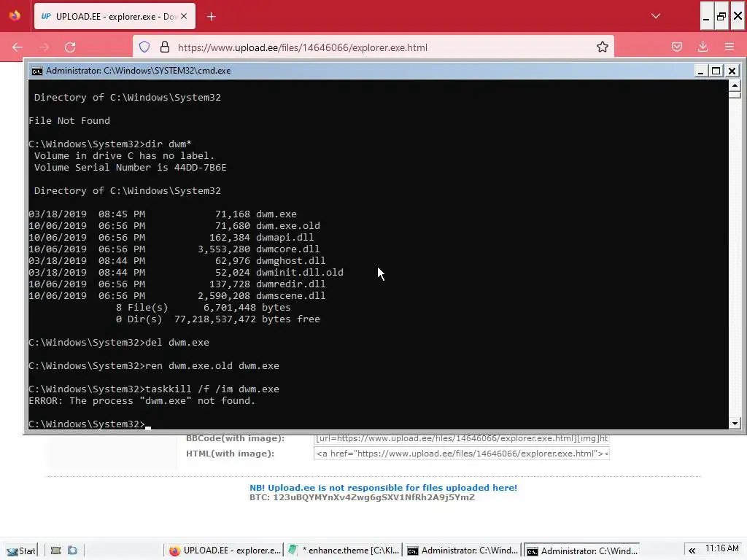Click the 11:16 AM taskbar clock

(721, 548)
